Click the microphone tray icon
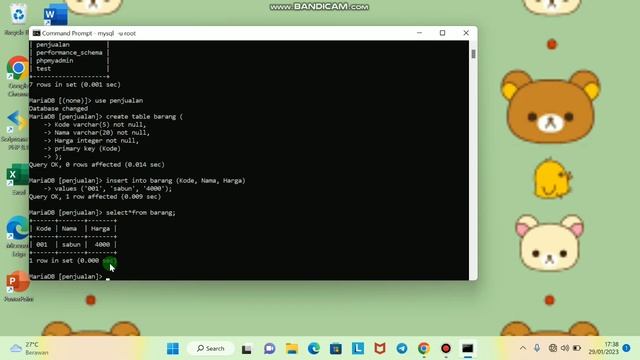 click(537, 348)
